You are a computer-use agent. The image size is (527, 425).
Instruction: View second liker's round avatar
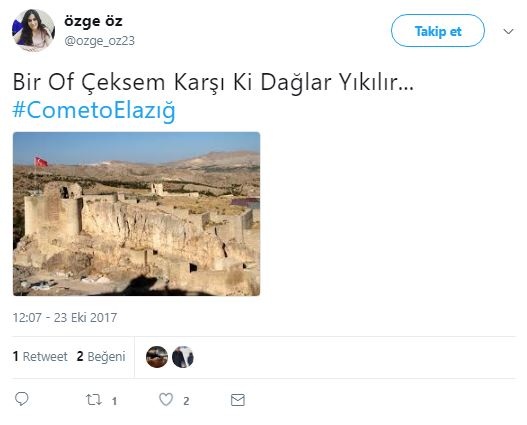tap(183, 357)
